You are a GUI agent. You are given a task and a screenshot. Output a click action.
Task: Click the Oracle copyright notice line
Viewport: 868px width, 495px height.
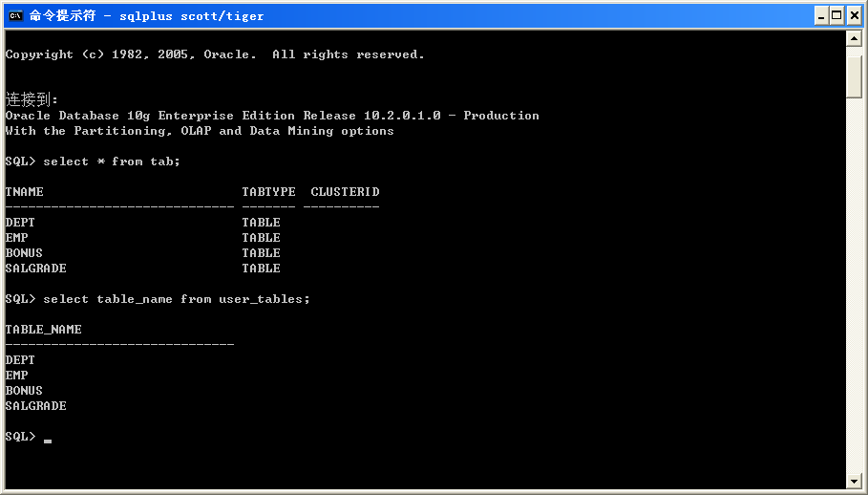tap(215, 54)
